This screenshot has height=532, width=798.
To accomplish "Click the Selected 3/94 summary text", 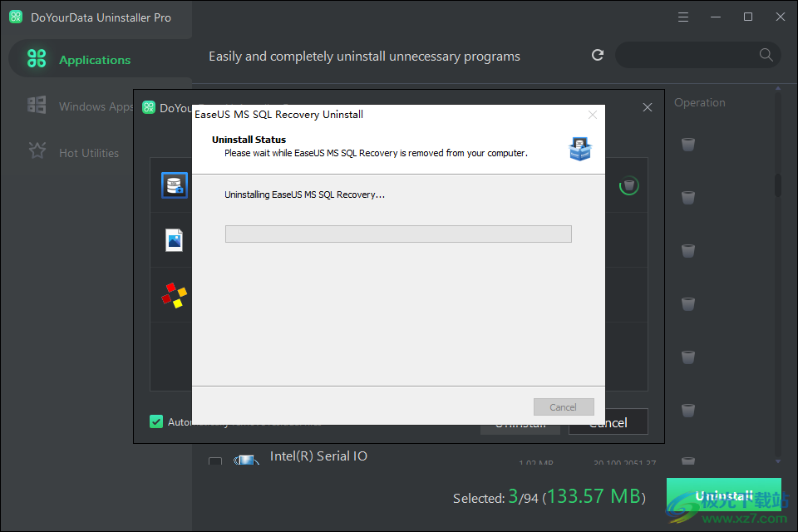I will pos(549,496).
